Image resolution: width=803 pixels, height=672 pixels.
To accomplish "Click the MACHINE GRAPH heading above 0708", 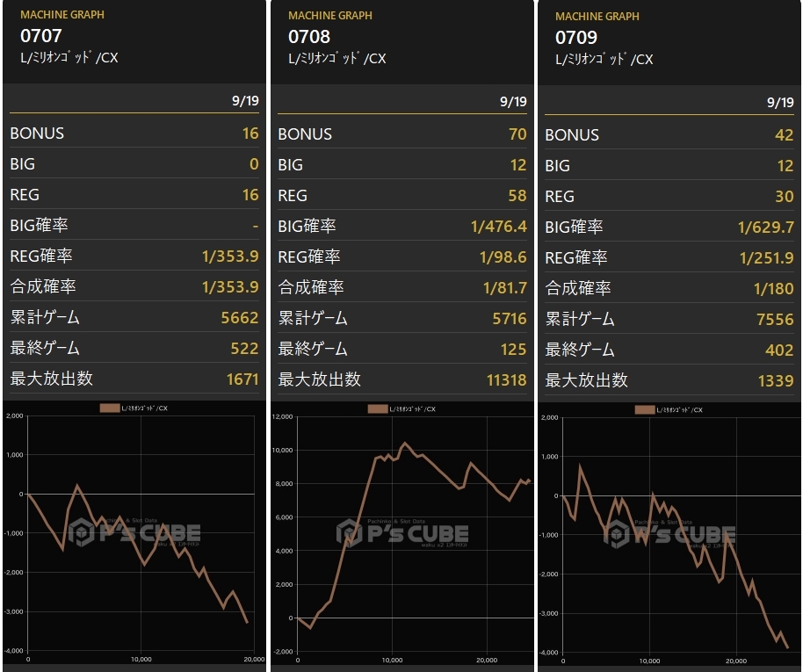I will click(x=329, y=16).
